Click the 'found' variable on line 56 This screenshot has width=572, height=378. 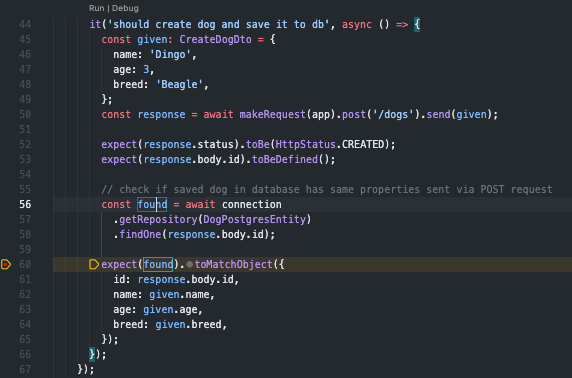point(152,204)
